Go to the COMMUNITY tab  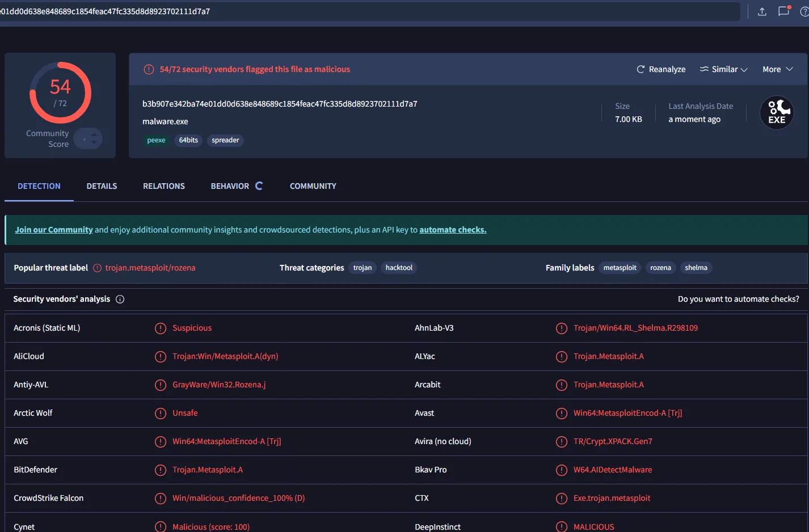coord(313,186)
